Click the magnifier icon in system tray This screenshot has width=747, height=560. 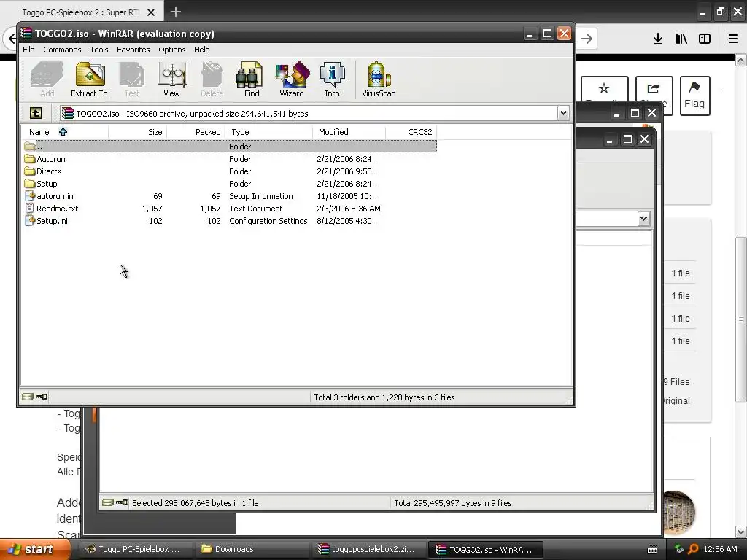click(693, 549)
